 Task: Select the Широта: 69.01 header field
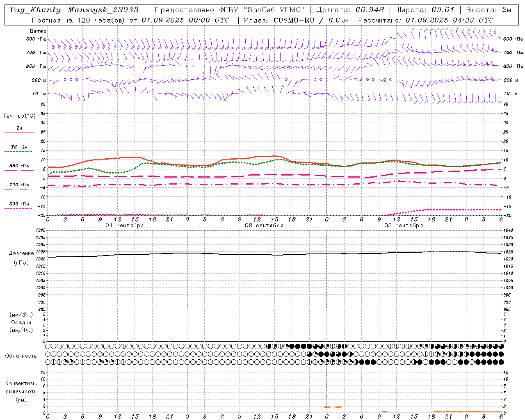[x=425, y=10]
